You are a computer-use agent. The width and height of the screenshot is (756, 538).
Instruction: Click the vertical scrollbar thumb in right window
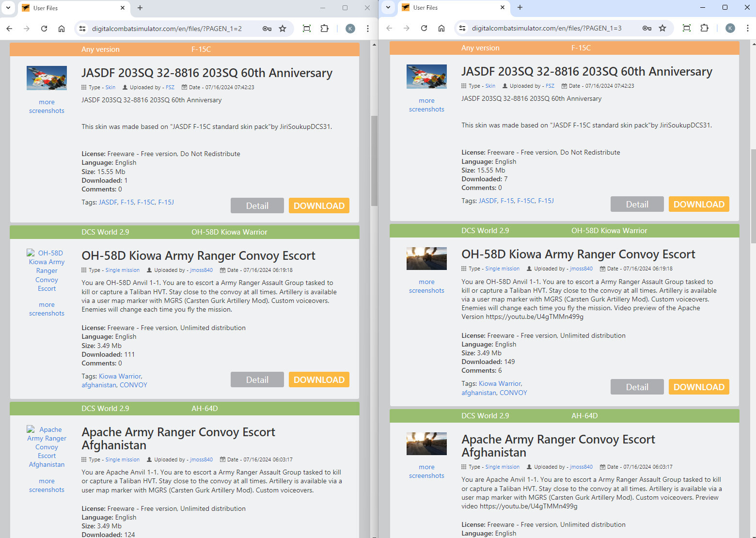753,196
